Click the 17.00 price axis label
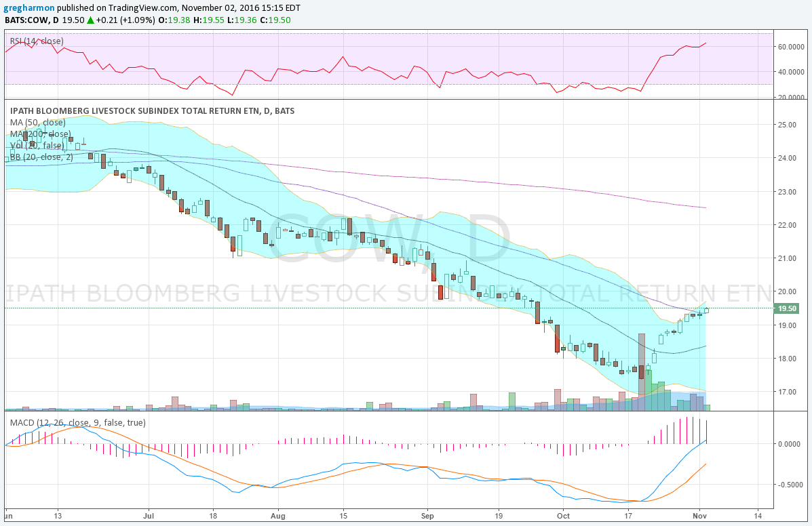 coord(787,392)
